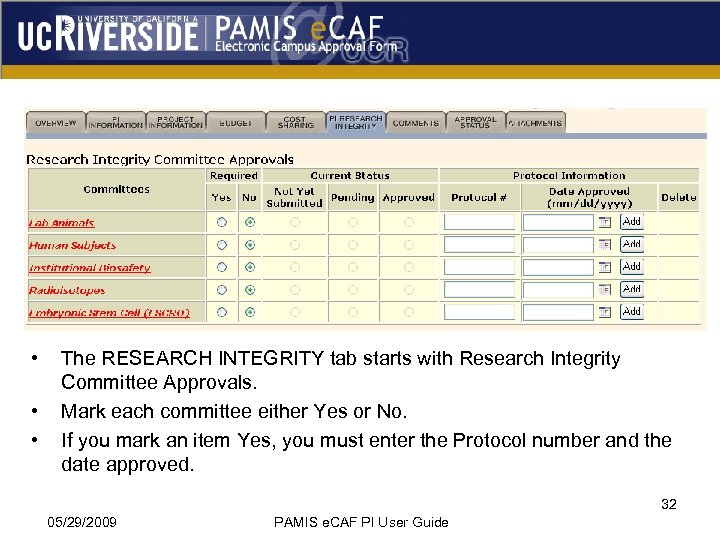Select No for Human Subjects required
Screen dimensions: 720x540
pyautogui.click(x=249, y=245)
